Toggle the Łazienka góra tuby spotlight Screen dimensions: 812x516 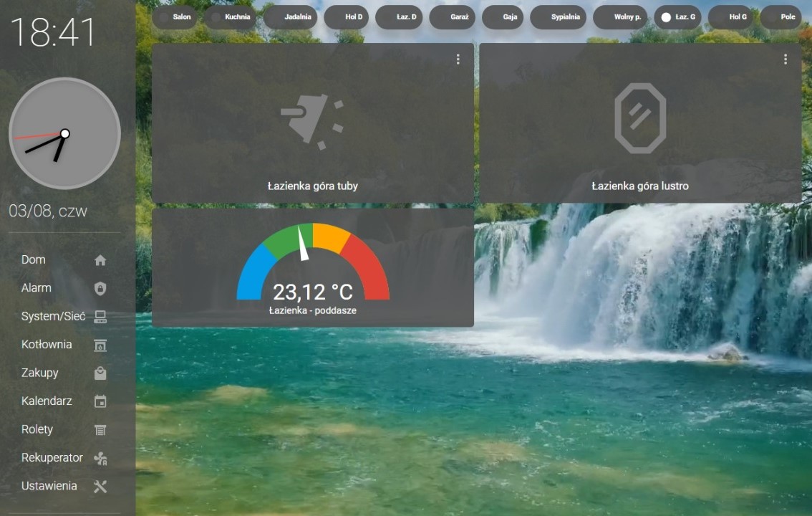click(312, 121)
